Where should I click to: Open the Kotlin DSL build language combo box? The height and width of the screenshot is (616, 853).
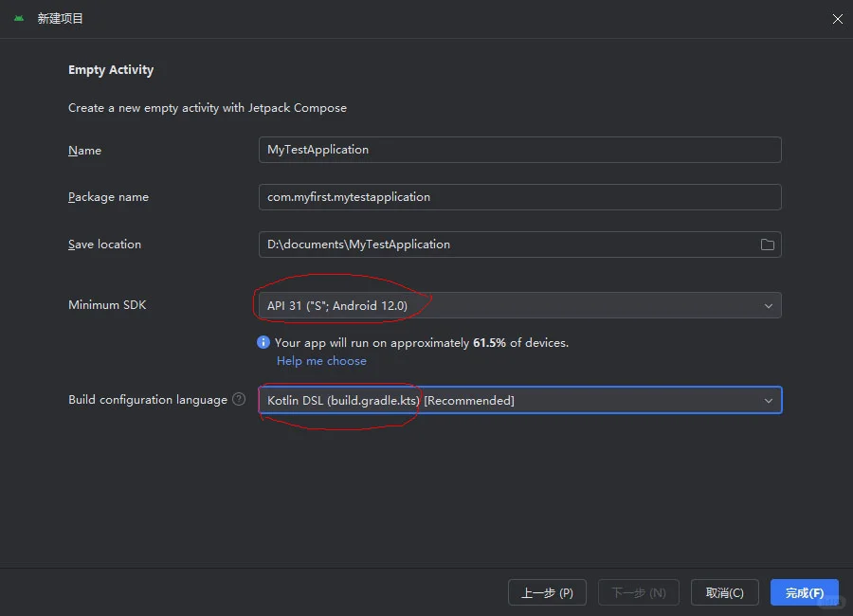512,401
